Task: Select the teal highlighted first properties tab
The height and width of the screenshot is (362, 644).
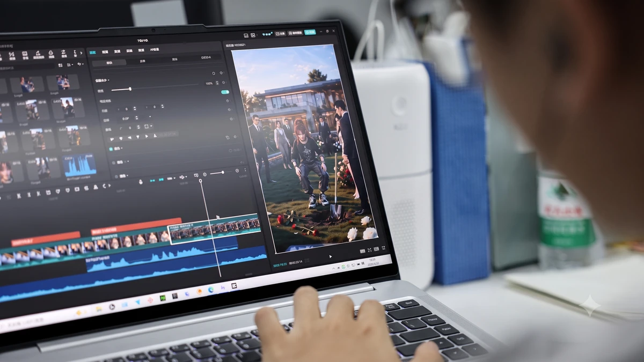Action: coord(93,52)
